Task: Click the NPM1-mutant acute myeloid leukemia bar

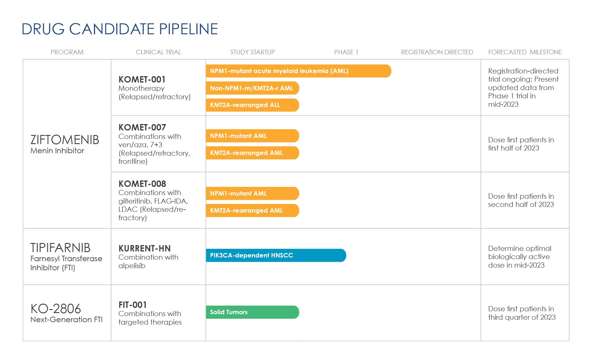Action: coord(298,71)
